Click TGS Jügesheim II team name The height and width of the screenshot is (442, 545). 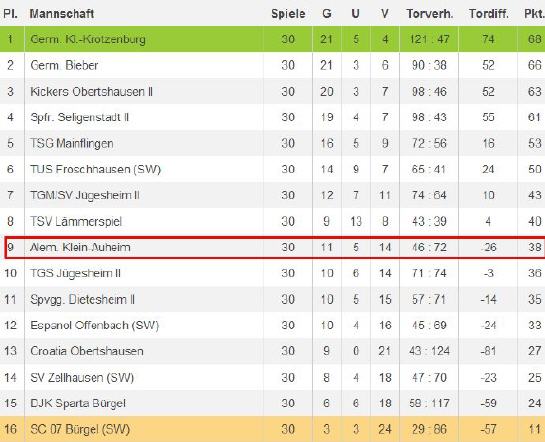(x=75, y=273)
